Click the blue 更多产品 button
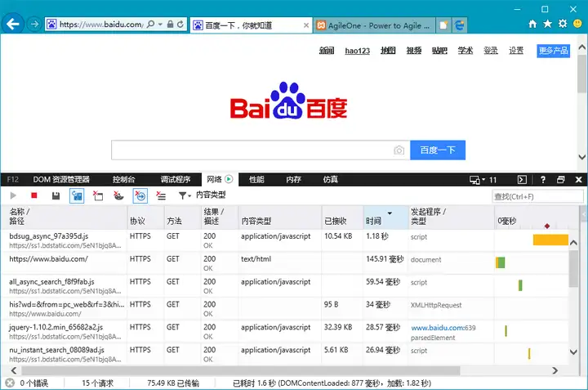588x390 pixels. pos(554,51)
